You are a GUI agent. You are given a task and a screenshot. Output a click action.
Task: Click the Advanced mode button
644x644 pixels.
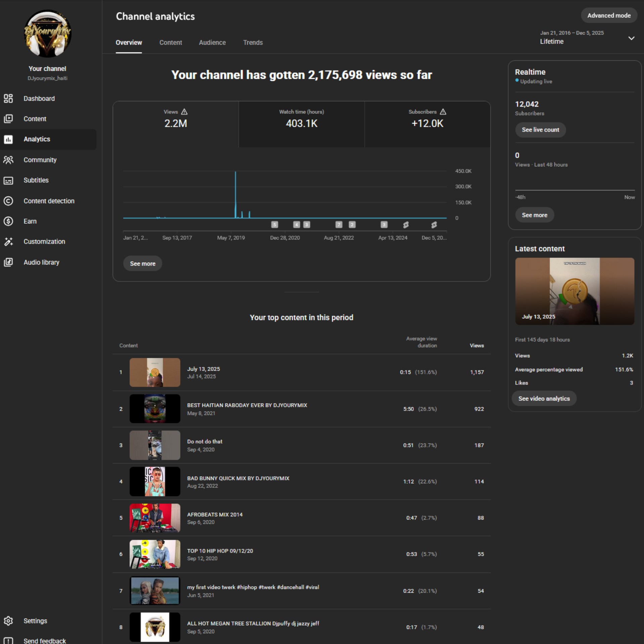[x=608, y=15]
